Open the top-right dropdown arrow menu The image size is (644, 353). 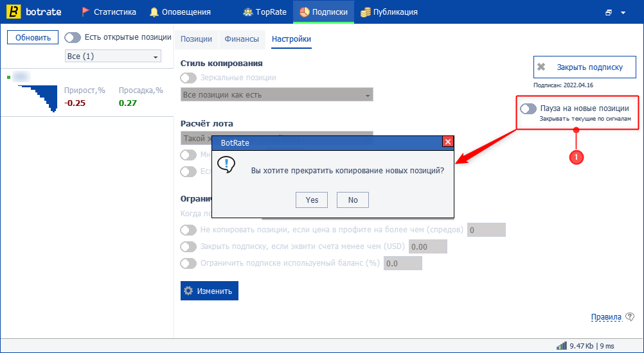(623, 13)
